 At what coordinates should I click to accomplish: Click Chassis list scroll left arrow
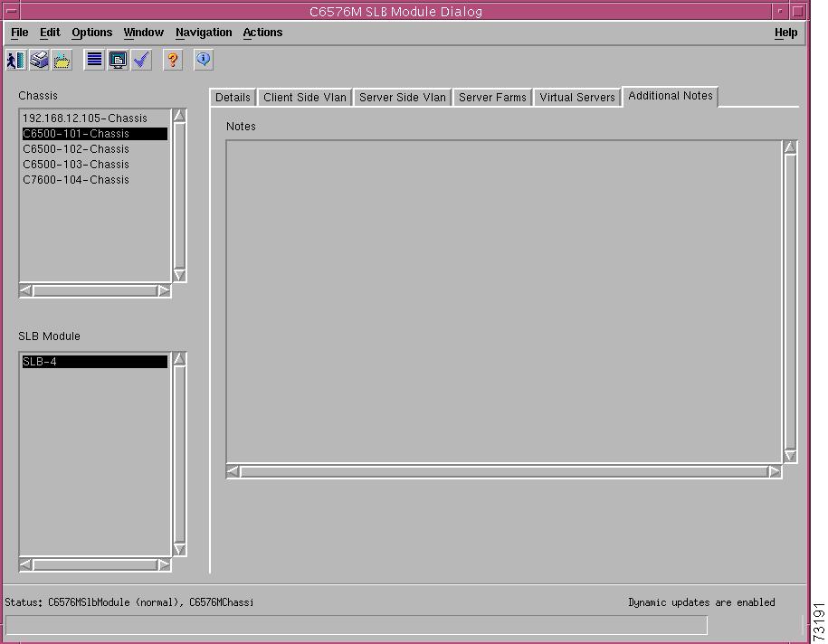pyautogui.click(x=26, y=290)
